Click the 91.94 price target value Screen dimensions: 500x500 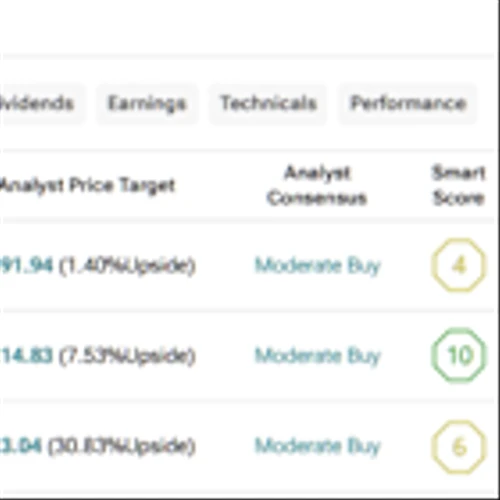point(27,266)
